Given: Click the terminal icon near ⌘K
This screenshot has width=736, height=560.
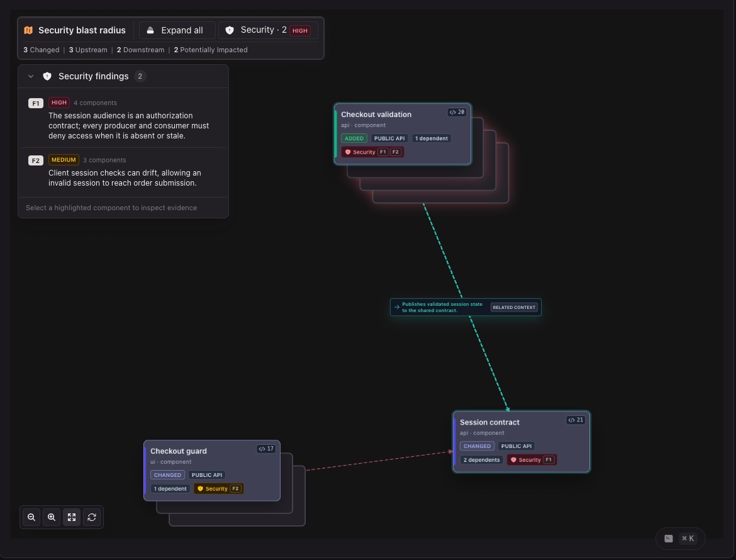Looking at the screenshot, I should point(669,539).
